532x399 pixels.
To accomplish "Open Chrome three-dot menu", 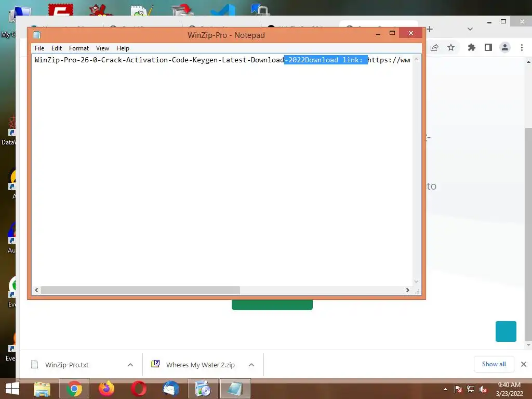I will click(522, 47).
